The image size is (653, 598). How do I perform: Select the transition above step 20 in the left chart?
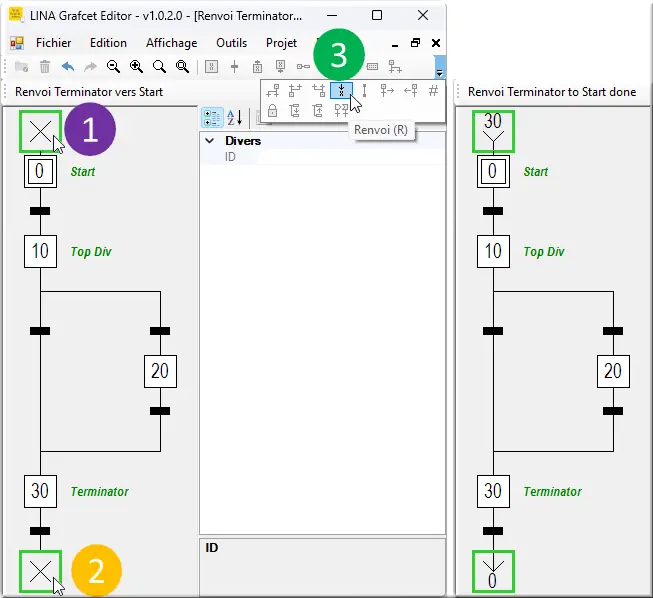click(160, 331)
